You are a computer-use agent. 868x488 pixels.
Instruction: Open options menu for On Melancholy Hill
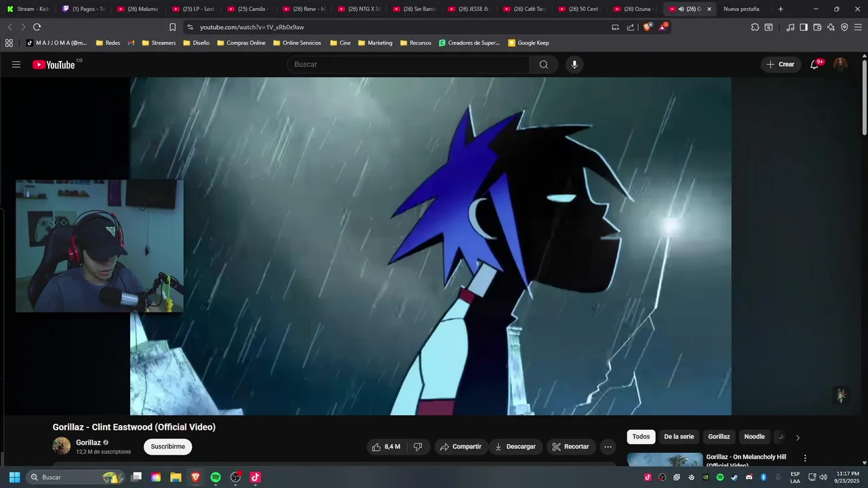point(805,458)
